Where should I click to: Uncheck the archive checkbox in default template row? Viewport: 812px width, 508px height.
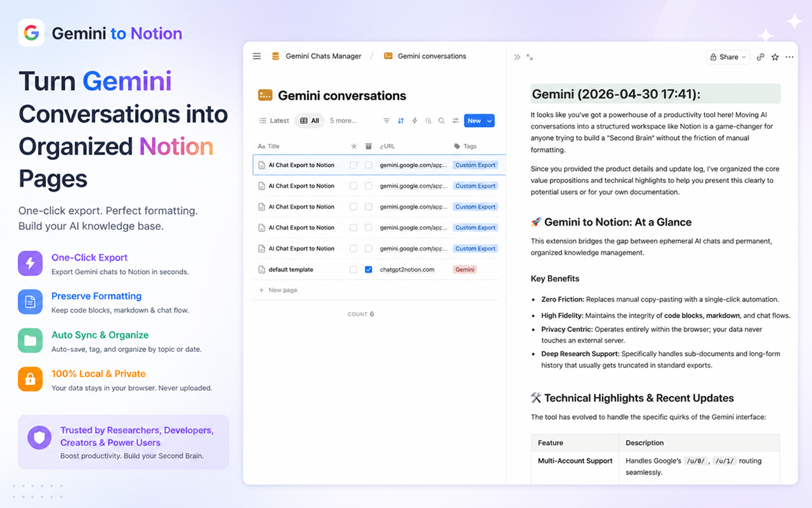click(369, 270)
